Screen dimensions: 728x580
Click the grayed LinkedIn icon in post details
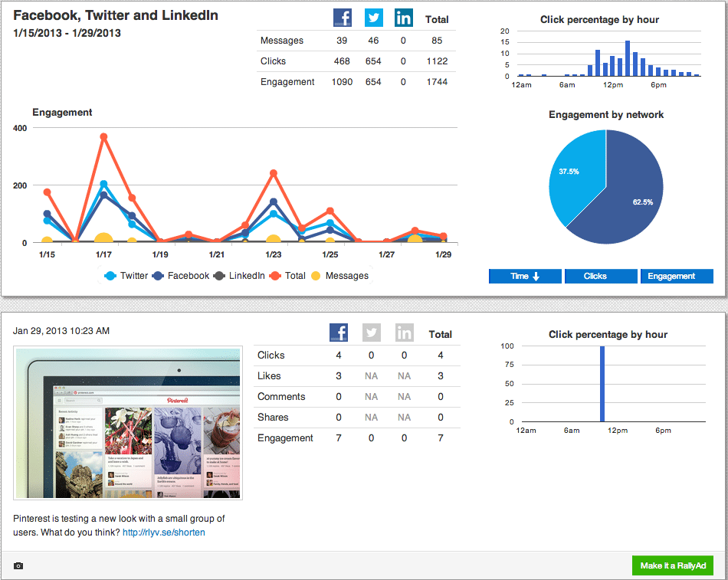point(404,333)
